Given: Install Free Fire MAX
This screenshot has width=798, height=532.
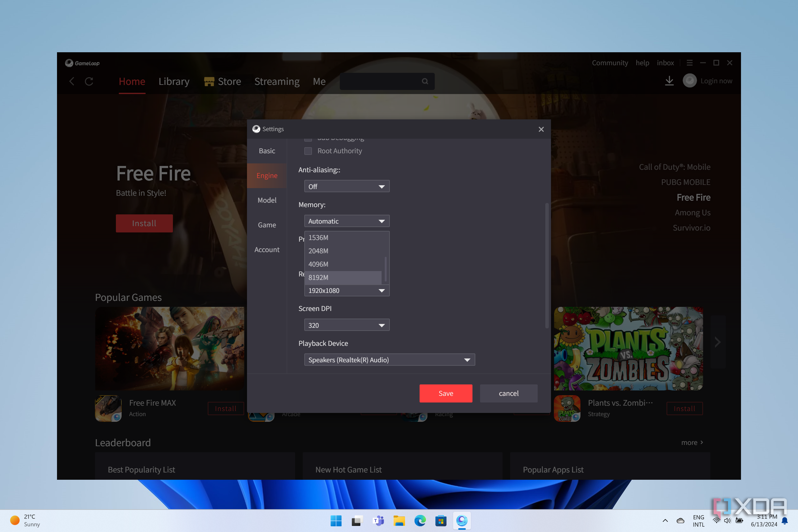Looking at the screenshot, I should 225,409.
